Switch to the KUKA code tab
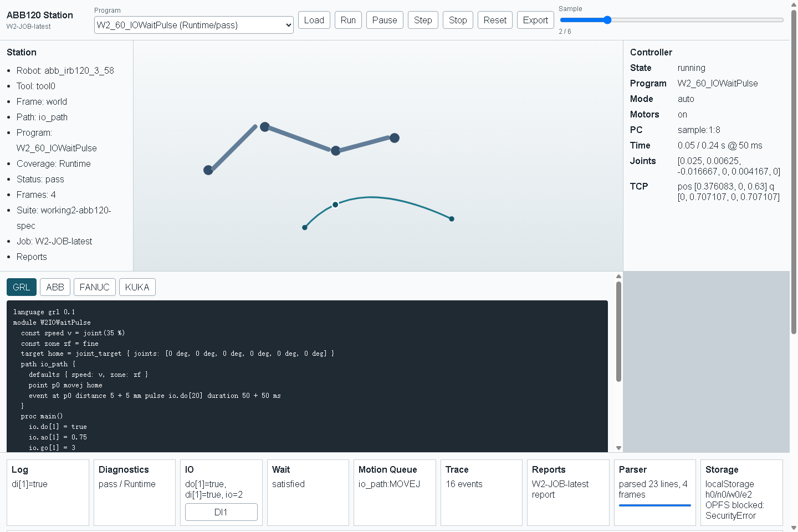798x532 pixels. 137,287
